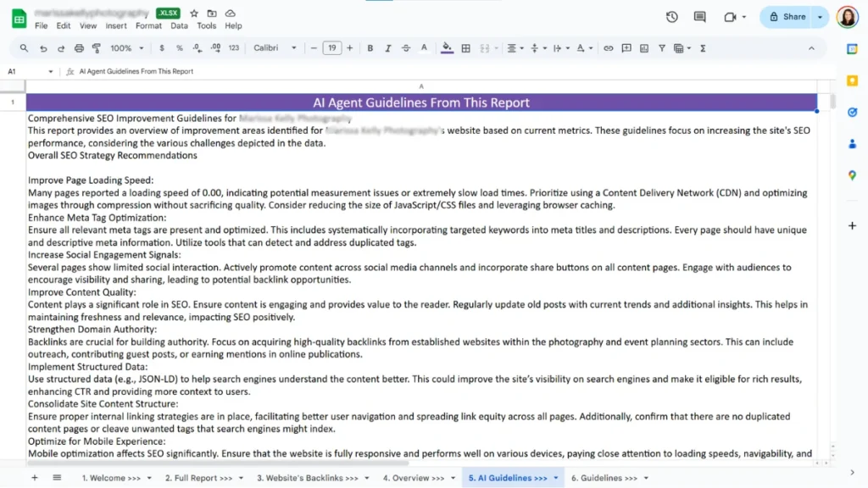This screenshot has height=488, width=868.
Task: Open the fill color picker
Action: coord(447,48)
